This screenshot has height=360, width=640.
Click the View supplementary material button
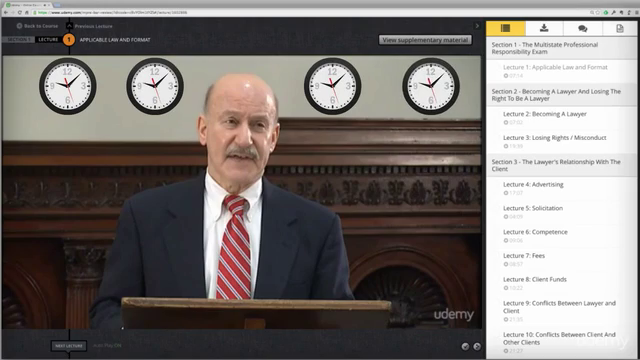[425, 40]
